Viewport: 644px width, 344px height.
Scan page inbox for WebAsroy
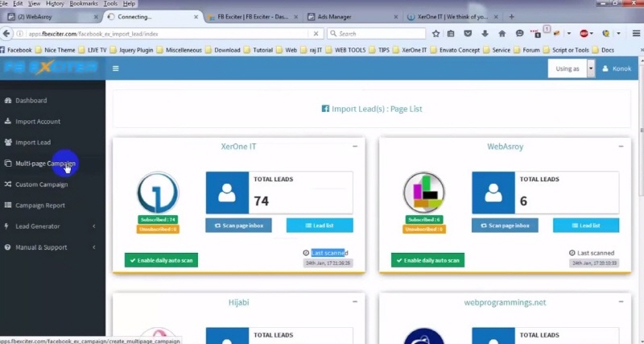click(x=505, y=226)
